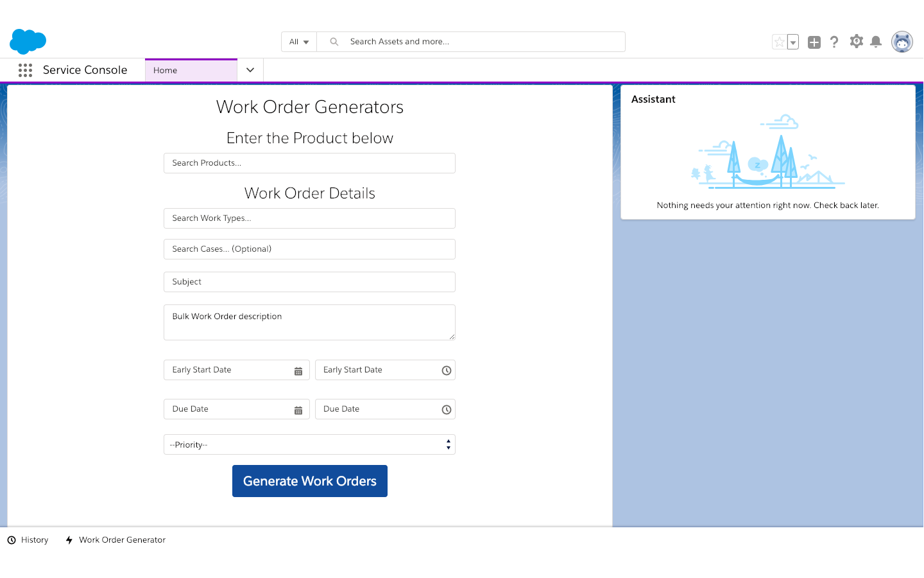924x578 pixels.
Task: Click the Generate Work Orders button
Action: click(x=309, y=481)
